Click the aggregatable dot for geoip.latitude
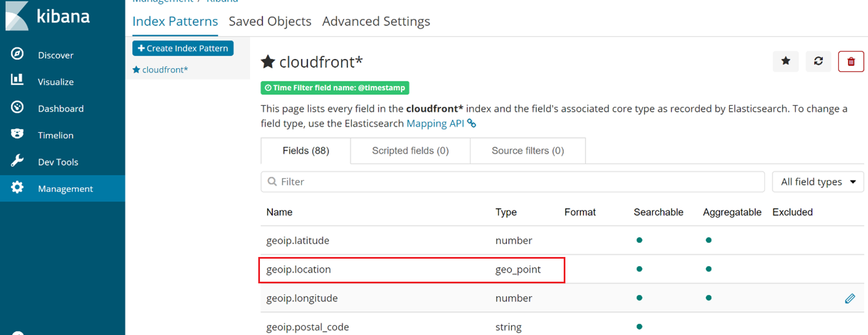Screen dimensions: 868x335 tap(709, 240)
